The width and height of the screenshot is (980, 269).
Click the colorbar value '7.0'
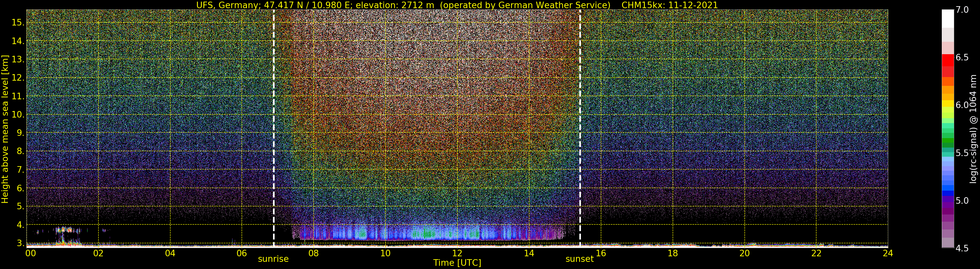tap(962, 10)
